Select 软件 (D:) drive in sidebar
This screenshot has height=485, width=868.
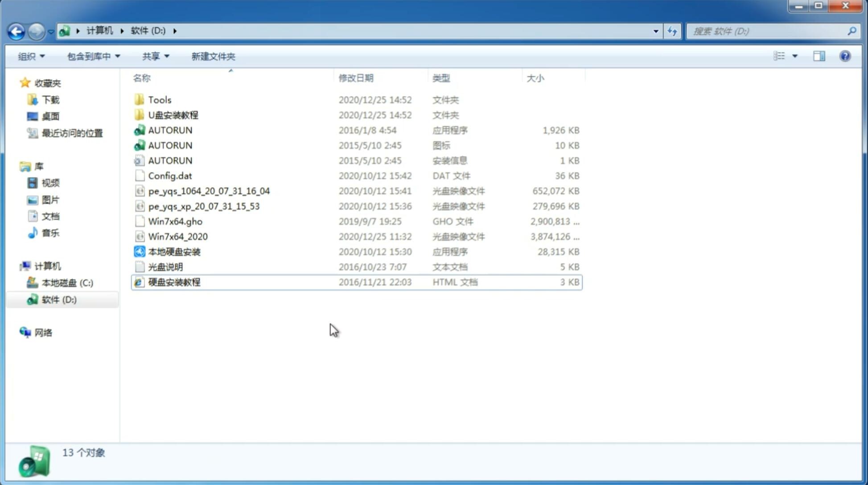(x=58, y=299)
